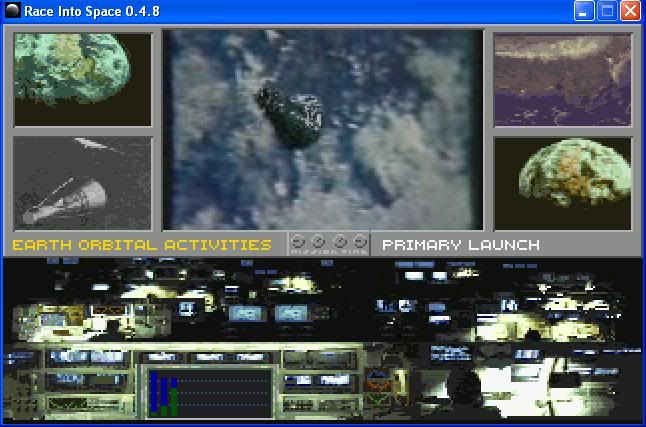Screen dimensions: 646x427
Task: Select the purple Earth horizon thumbnail
Action: click(562, 80)
